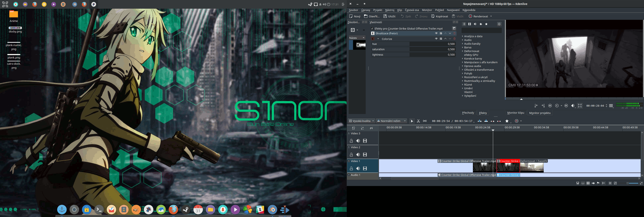Collapse the Colorize effect parameters

[378, 39]
